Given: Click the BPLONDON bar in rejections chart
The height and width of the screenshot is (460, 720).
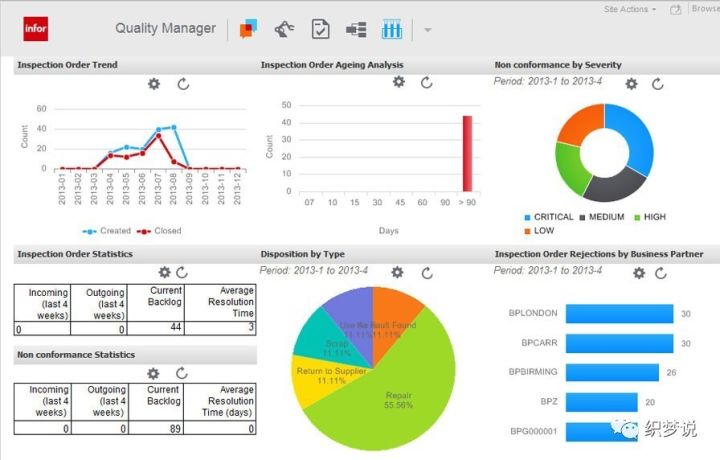Looking at the screenshot, I should coord(617,313).
